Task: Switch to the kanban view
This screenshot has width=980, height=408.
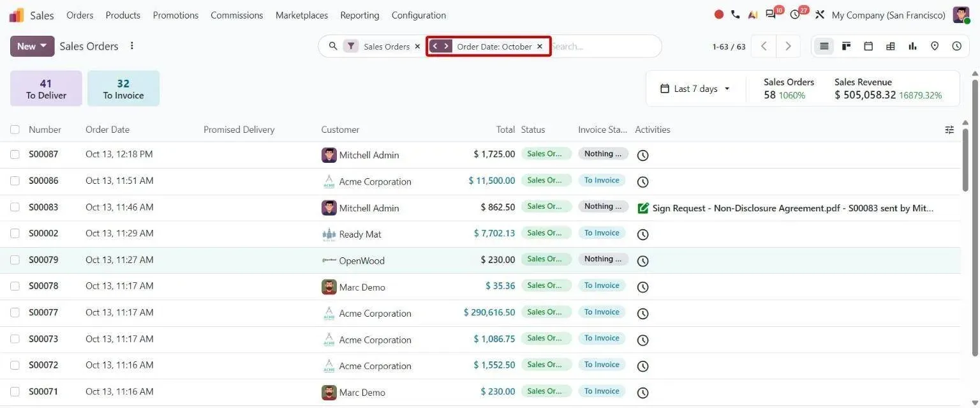Action: (847, 46)
